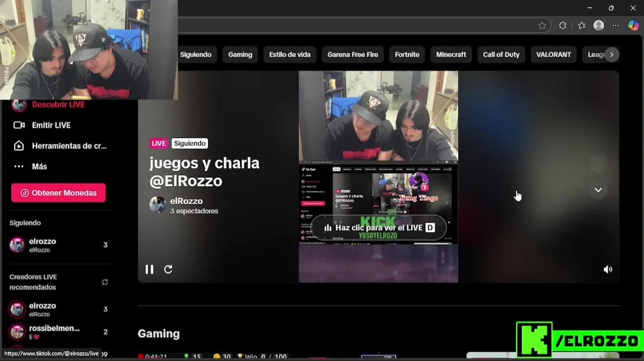
Task: Click the Siguiendo badge on stream
Action: pyautogui.click(x=190, y=143)
